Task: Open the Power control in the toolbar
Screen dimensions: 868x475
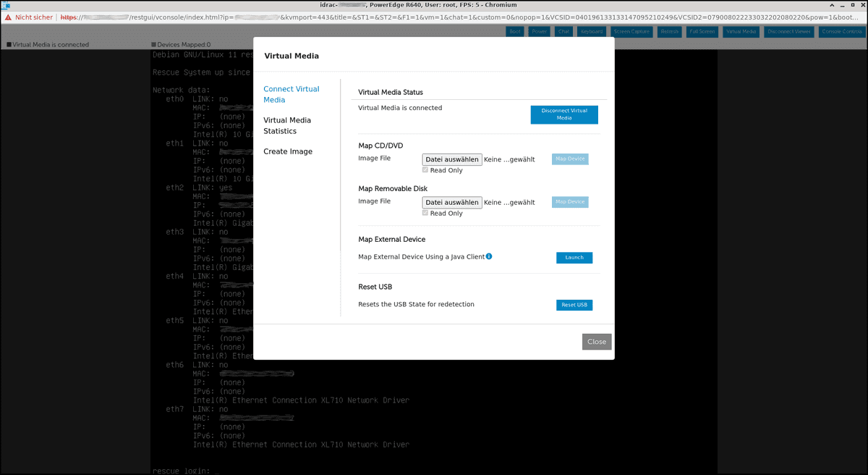Action: 539,31
